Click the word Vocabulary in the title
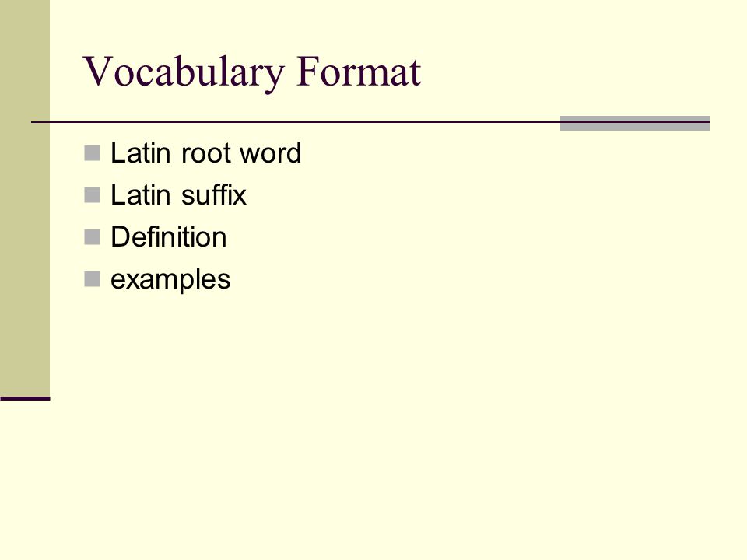 [184, 73]
